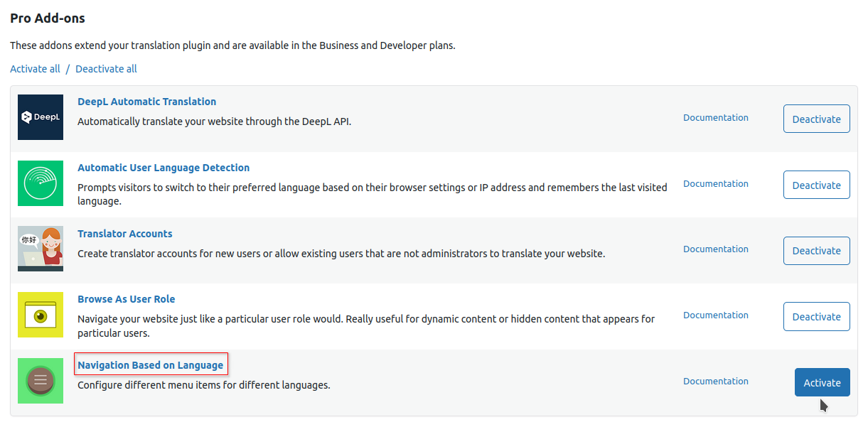Click the Translator Accounts illustration icon

click(41, 249)
